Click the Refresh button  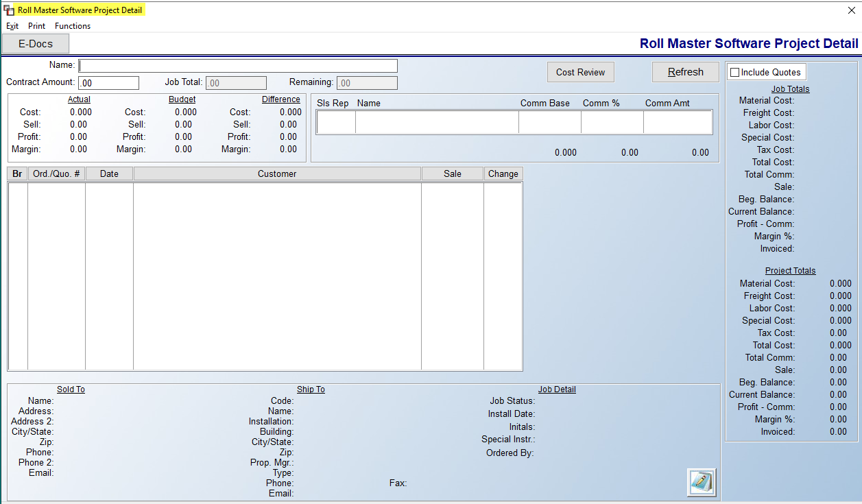(x=685, y=72)
